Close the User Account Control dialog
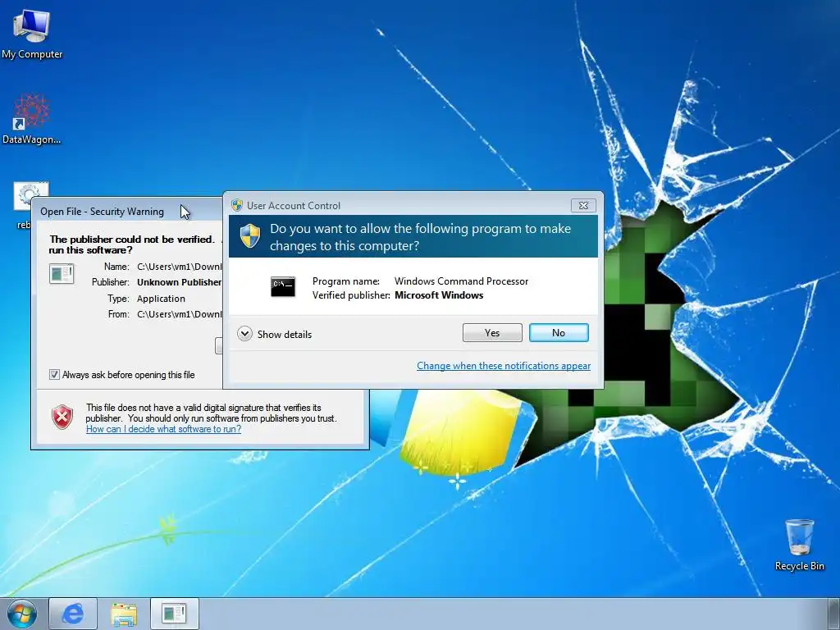The image size is (840, 630). (583, 205)
